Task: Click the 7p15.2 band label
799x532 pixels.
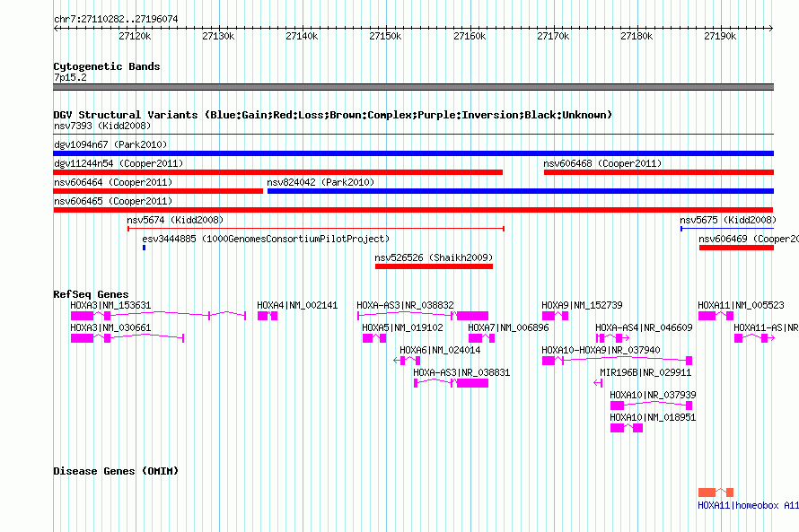Action: (x=70, y=77)
